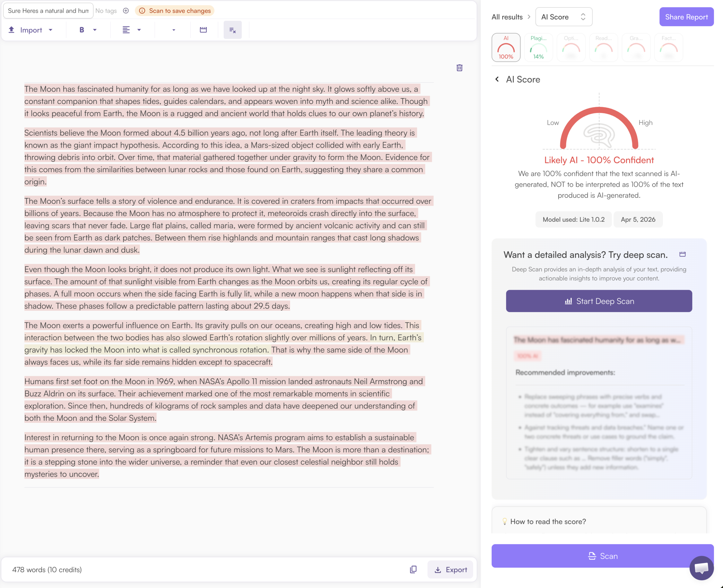
Task: Select the AI 100% score tab
Action: click(506, 47)
